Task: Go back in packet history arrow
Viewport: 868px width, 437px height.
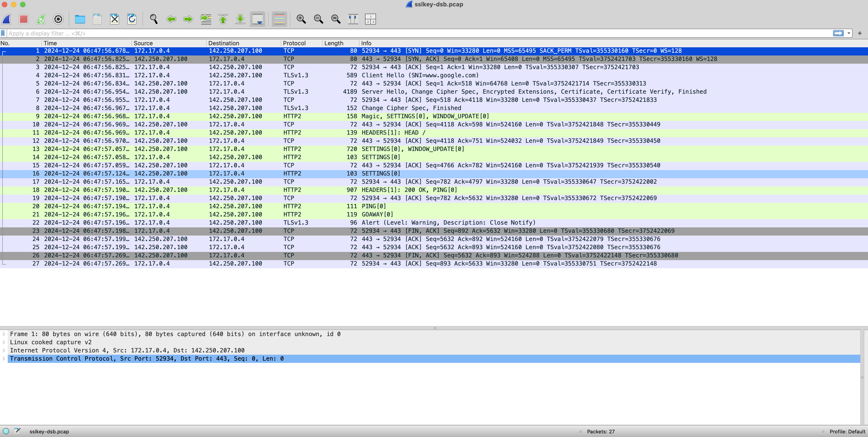Action: pos(171,19)
